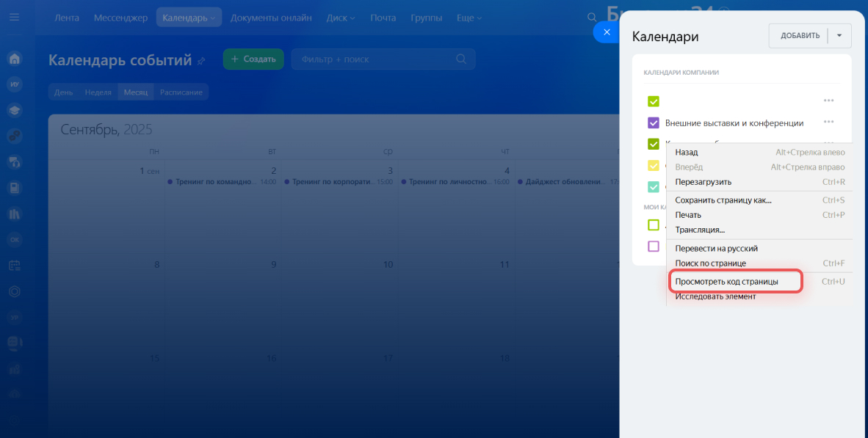The image size is (868, 438).
Task: Open the hamburger menu in top-left corner
Action: pos(15,18)
